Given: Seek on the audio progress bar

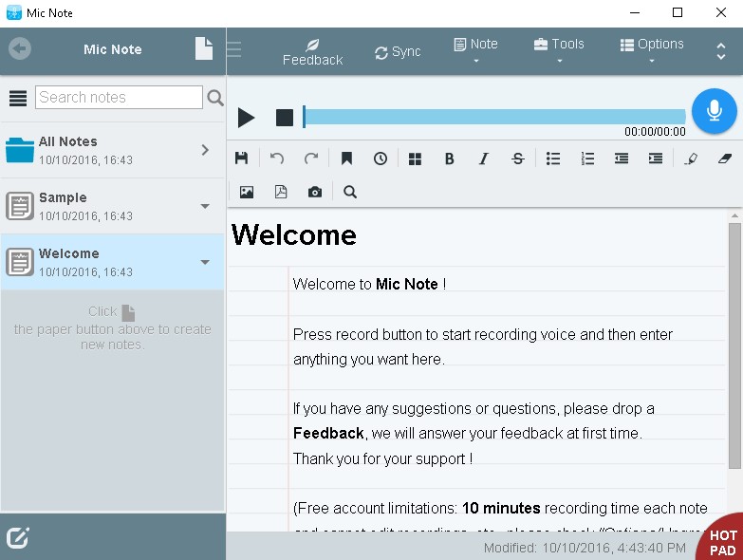Looking at the screenshot, I should [494, 117].
